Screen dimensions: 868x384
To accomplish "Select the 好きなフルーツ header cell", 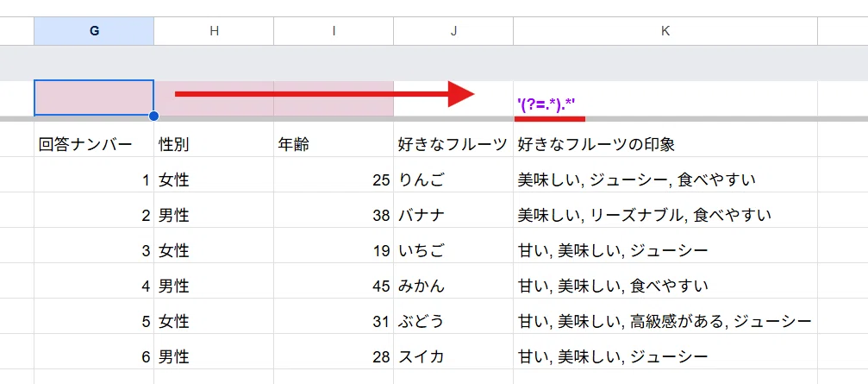I will tap(453, 145).
